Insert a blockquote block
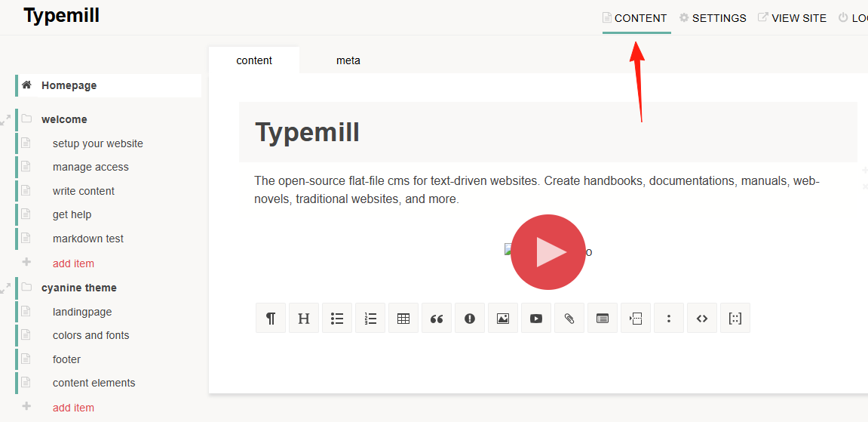 (437, 318)
